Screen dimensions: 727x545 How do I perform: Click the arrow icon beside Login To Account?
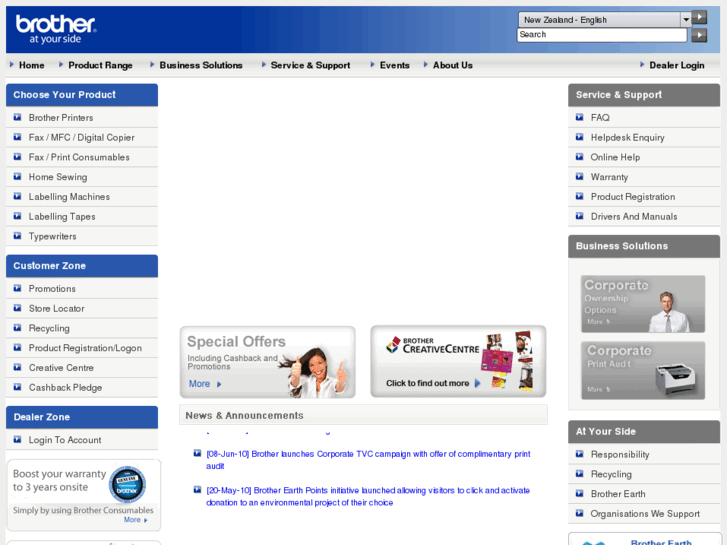pyautogui.click(x=17, y=440)
